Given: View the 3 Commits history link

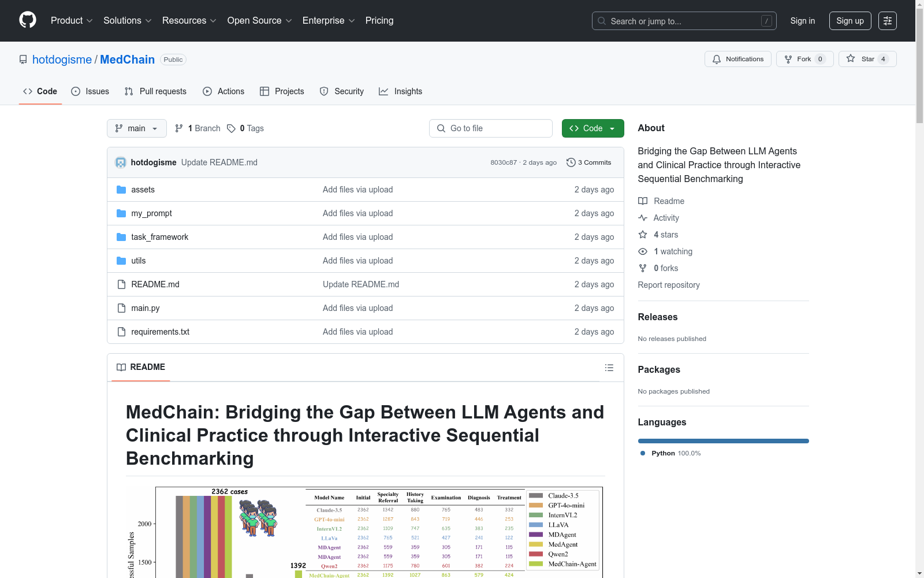Looking at the screenshot, I should click(x=589, y=162).
